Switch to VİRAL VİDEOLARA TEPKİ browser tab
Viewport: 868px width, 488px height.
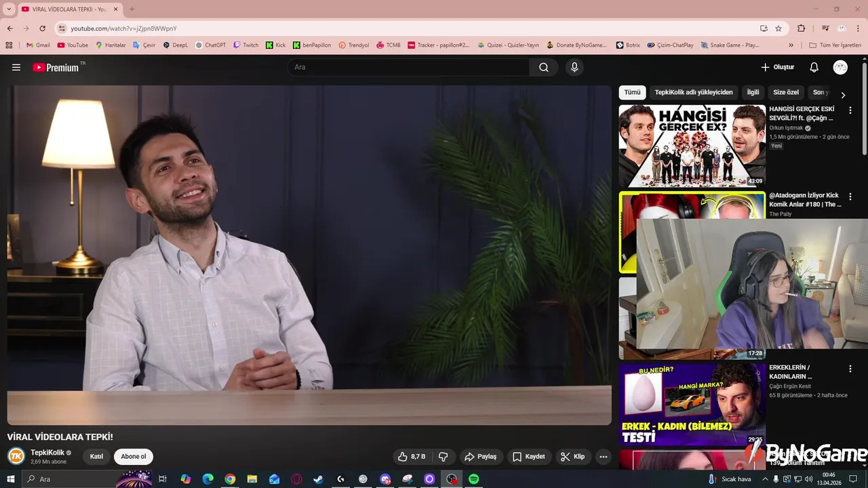[x=69, y=9]
